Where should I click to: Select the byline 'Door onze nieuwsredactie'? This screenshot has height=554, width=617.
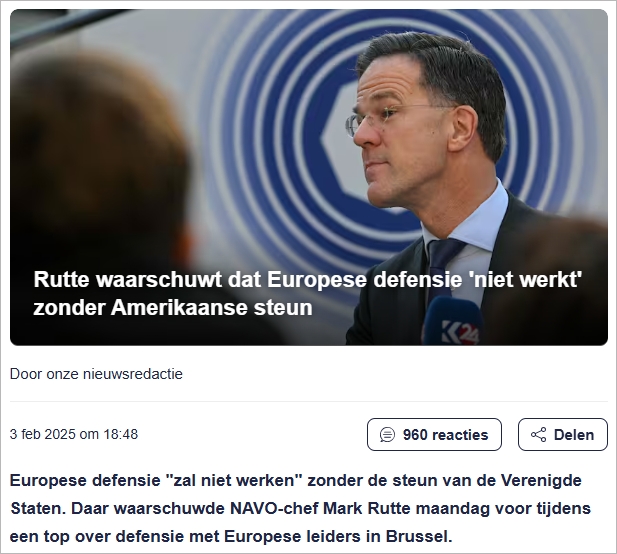click(x=96, y=374)
